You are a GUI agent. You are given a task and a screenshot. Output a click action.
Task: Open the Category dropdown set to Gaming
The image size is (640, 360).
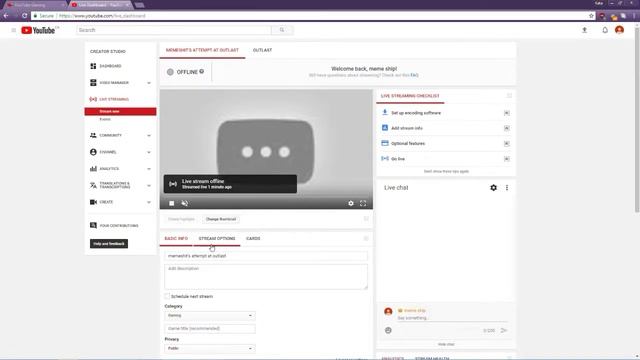pyautogui.click(x=210, y=316)
